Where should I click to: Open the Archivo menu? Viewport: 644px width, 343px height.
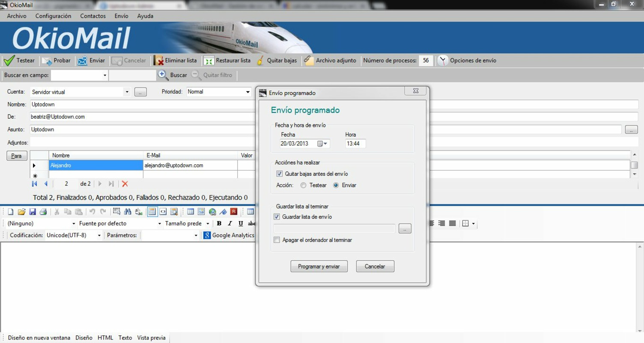point(17,16)
